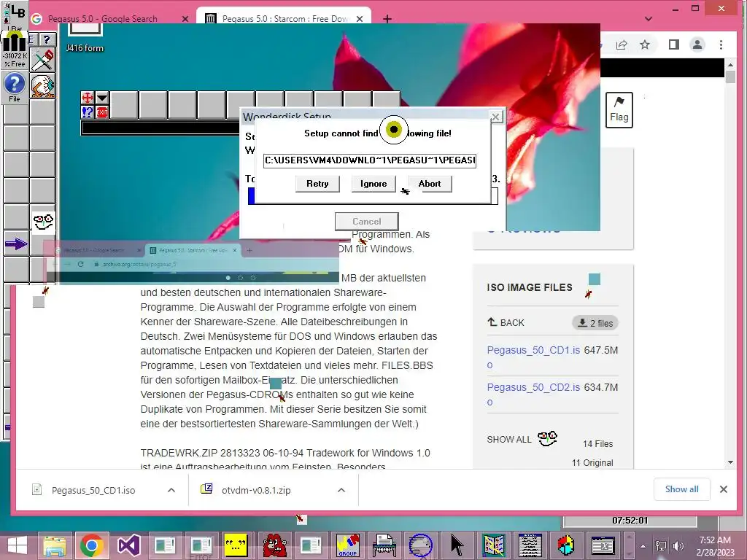Click Abort in the file error dialog
This screenshot has height=560, width=747.
430,184
